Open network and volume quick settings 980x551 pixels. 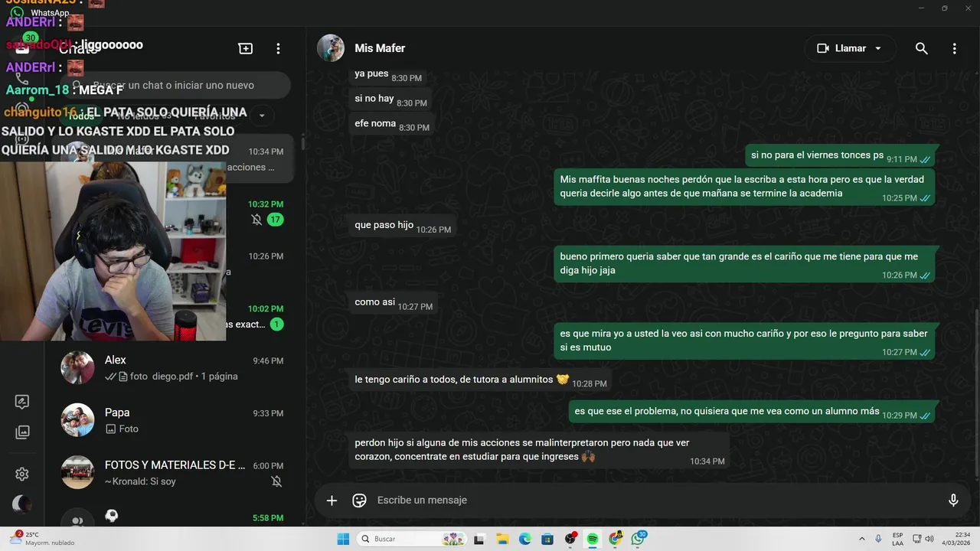point(923,539)
